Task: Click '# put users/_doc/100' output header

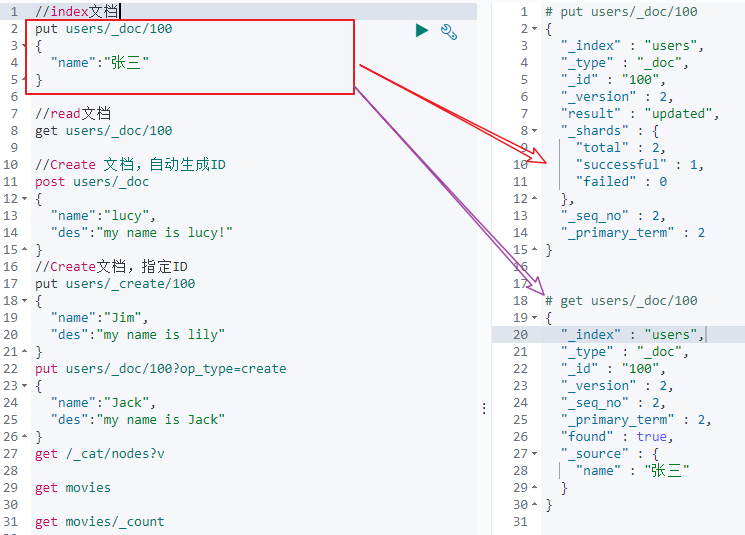Action: click(621, 11)
